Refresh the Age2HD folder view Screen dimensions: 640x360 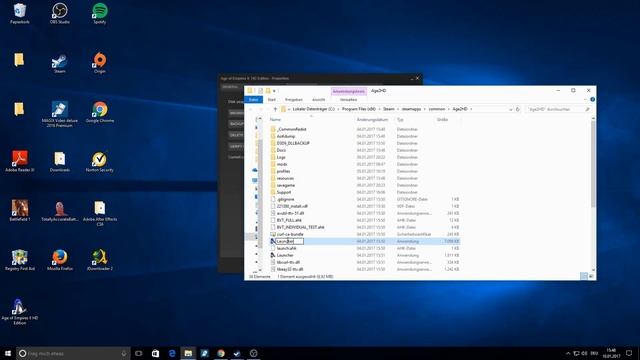click(518, 109)
